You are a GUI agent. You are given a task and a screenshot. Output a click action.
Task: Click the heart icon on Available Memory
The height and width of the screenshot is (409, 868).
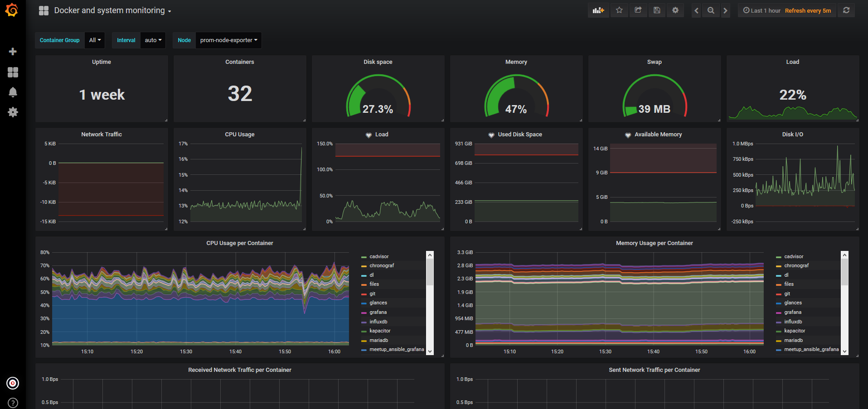tap(628, 135)
